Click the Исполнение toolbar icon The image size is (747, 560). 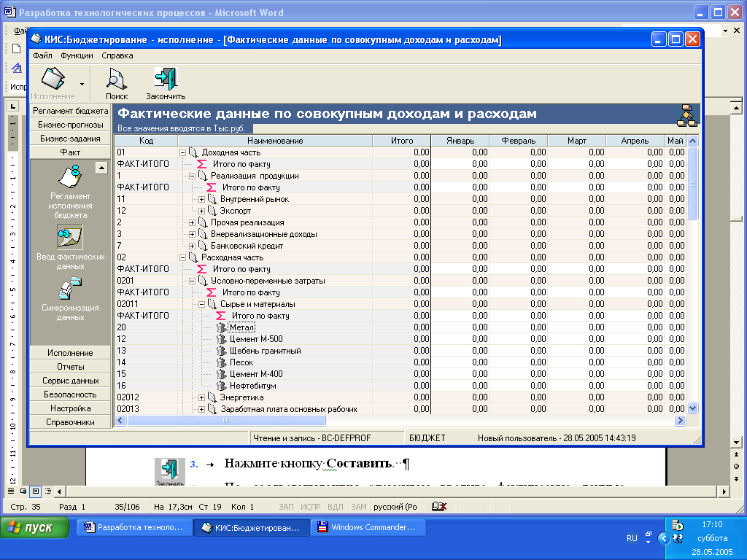click(x=53, y=79)
